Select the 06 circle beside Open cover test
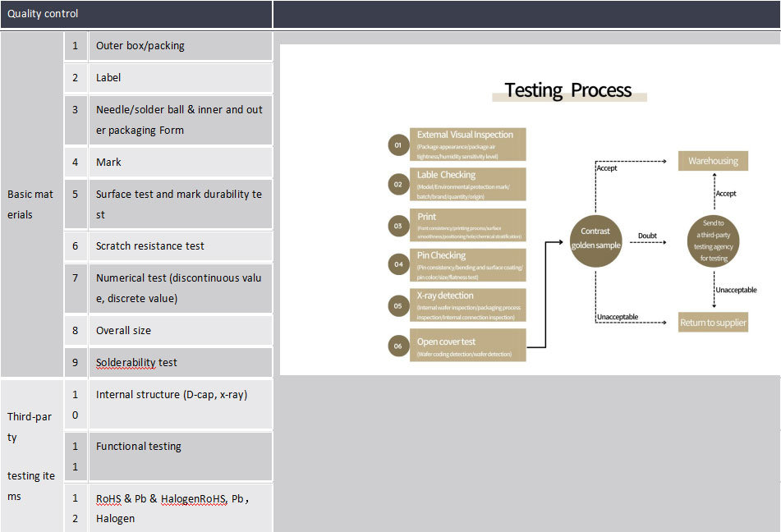This screenshot has width=781, height=532. [x=397, y=346]
